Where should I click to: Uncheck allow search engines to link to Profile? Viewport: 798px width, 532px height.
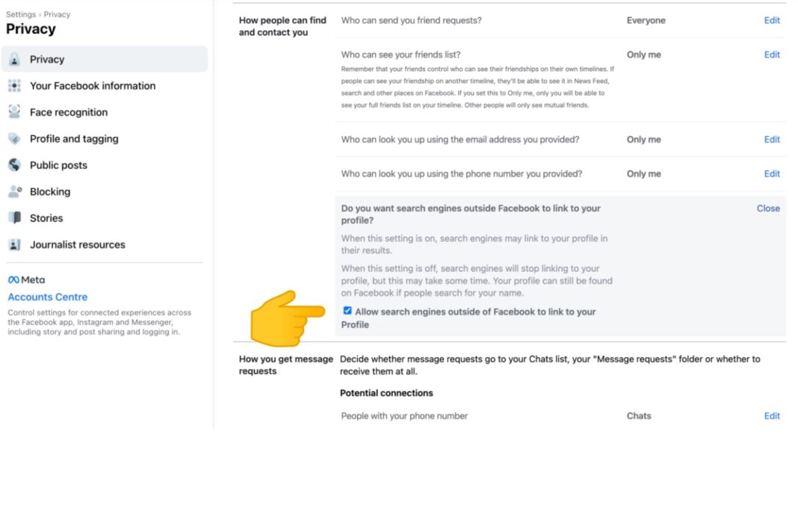point(347,311)
